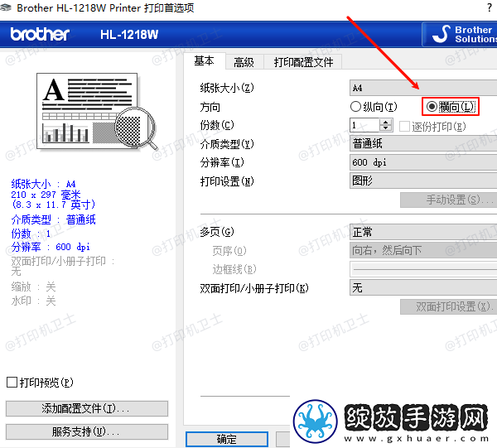
Task: Increase copies with the up spinner arrow
Action: point(385,122)
